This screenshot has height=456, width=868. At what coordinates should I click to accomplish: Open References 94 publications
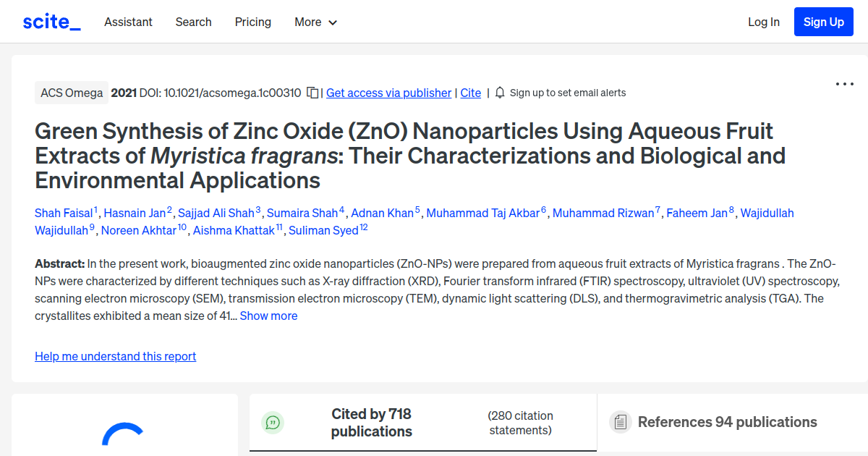coord(728,421)
